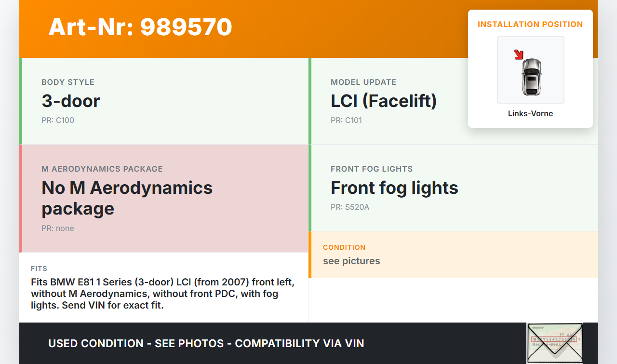Click the Installation Position title
Viewport: 617px width, 364px height.
click(530, 24)
